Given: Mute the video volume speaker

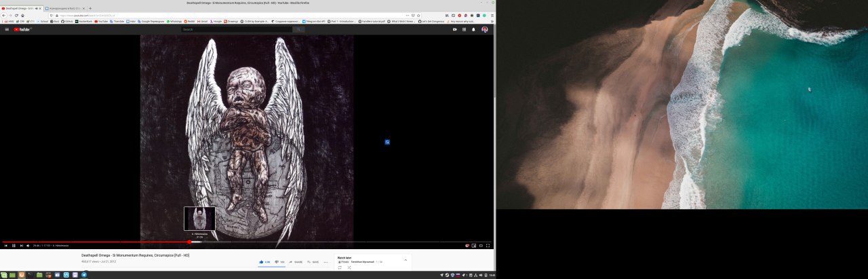Looking at the screenshot, I should (x=28, y=246).
